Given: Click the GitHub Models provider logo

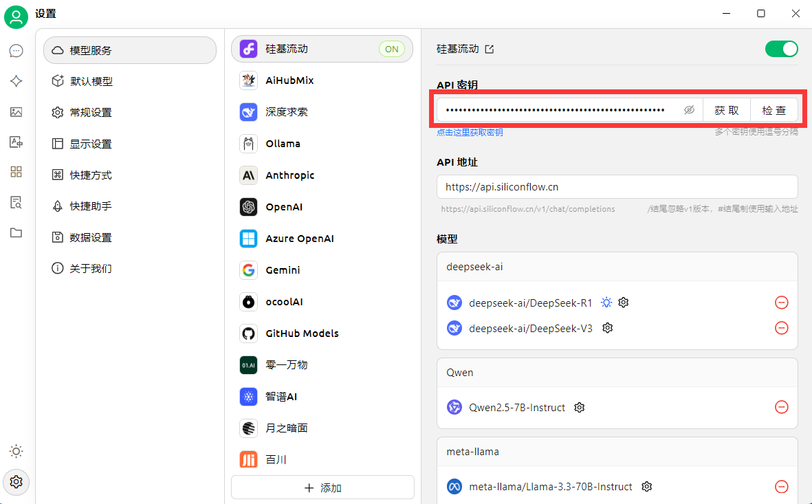Looking at the screenshot, I should click(x=249, y=333).
